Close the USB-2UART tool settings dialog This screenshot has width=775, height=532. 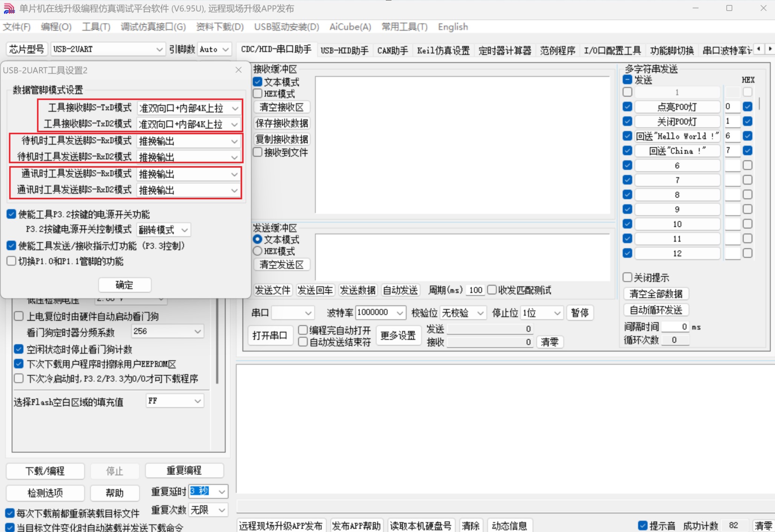pyautogui.click(x=238, y=70)
